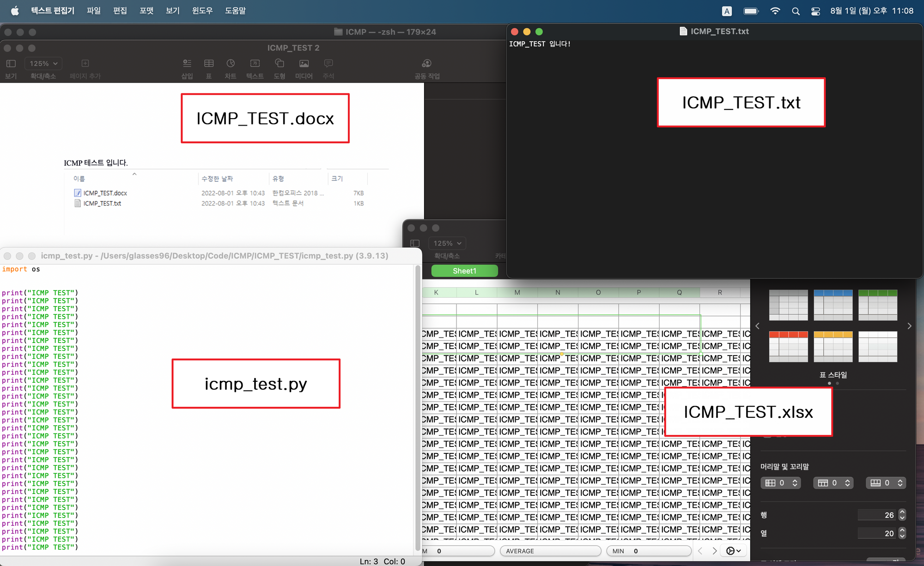Click the previous arrow in spreadsheet status bar

[x=700, y=551]
